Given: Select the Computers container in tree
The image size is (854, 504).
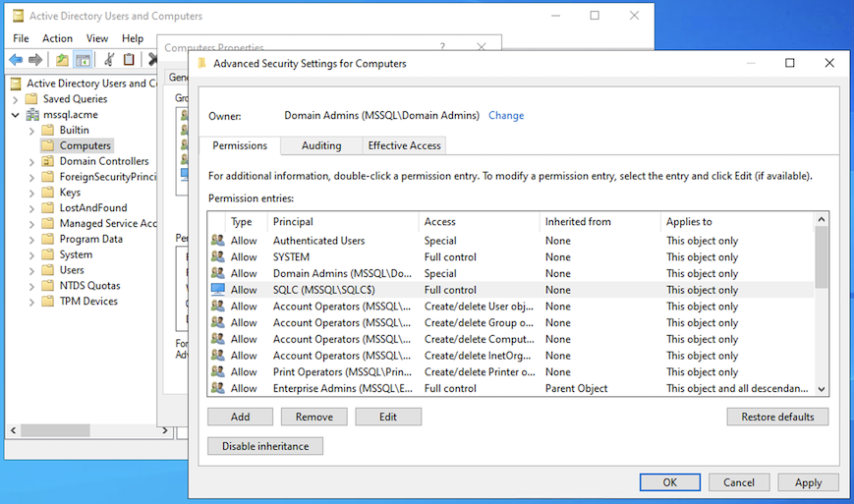Looking at the screenshot, I should (85, 145).
